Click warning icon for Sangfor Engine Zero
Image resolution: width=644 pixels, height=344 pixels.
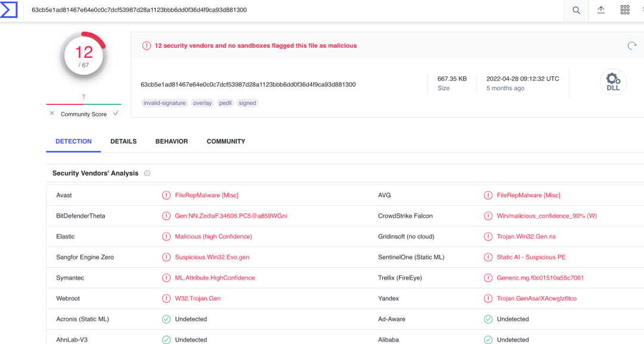[x=166, y=258]
